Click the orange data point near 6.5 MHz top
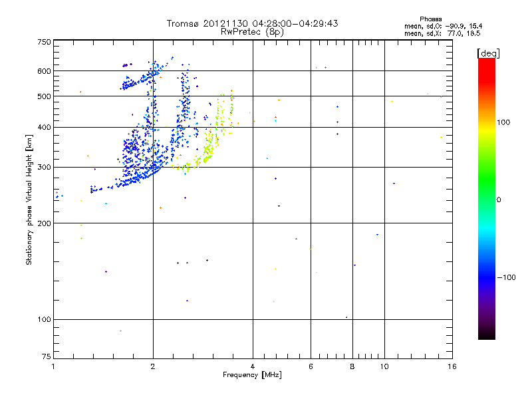Image resolution: width=532 pixels, height=399 pixels. pos(325,68)
